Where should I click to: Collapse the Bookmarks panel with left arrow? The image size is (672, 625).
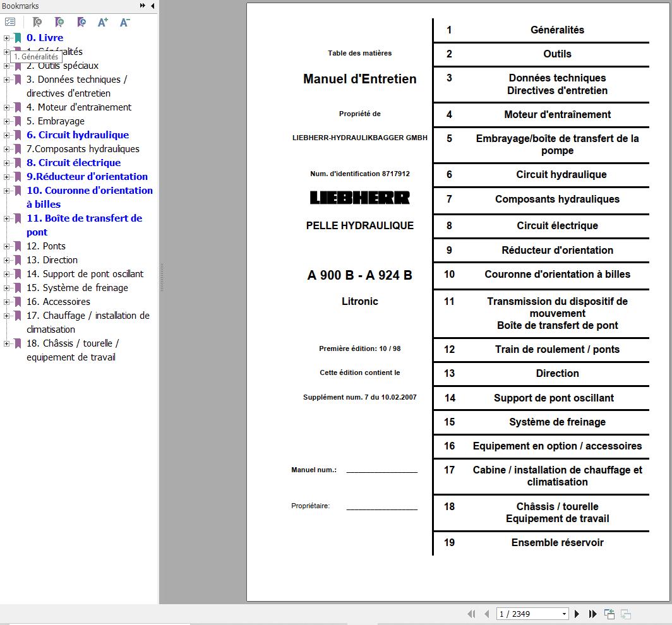tap(153, 6)
